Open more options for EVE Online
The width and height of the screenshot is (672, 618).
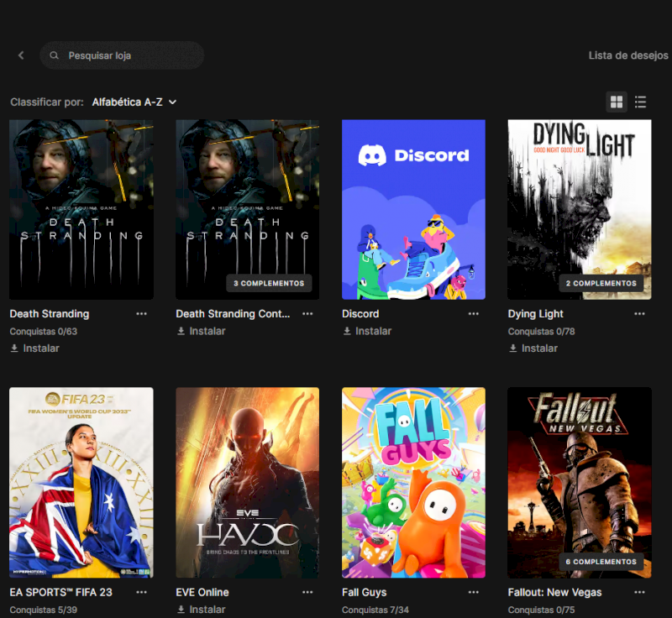307,592
